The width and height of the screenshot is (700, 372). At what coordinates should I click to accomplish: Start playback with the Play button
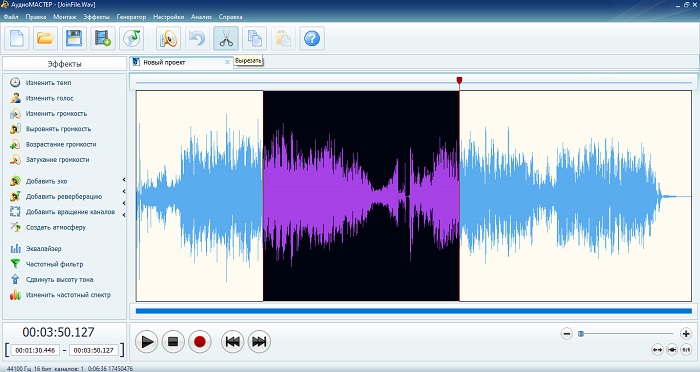[146, 342]
